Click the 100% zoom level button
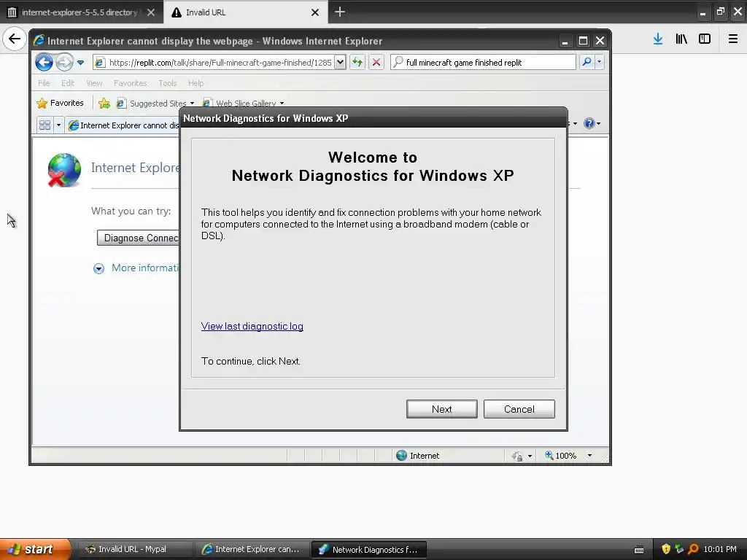 (561, 456)
